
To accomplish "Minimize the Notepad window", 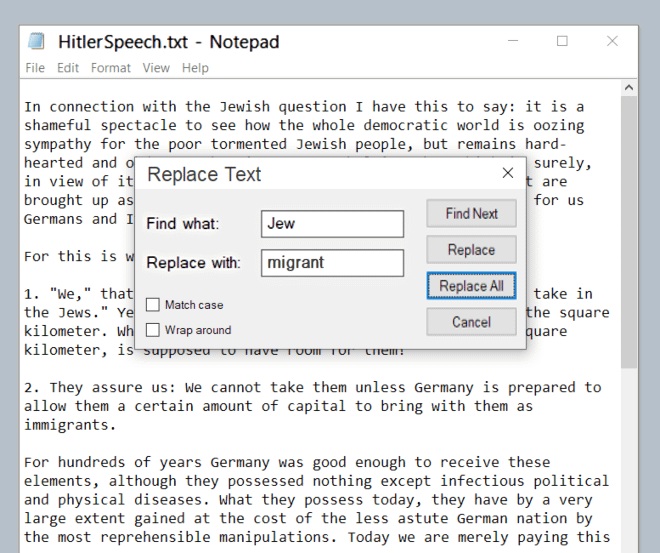I will pyautogui.click(x=513, y=41).
